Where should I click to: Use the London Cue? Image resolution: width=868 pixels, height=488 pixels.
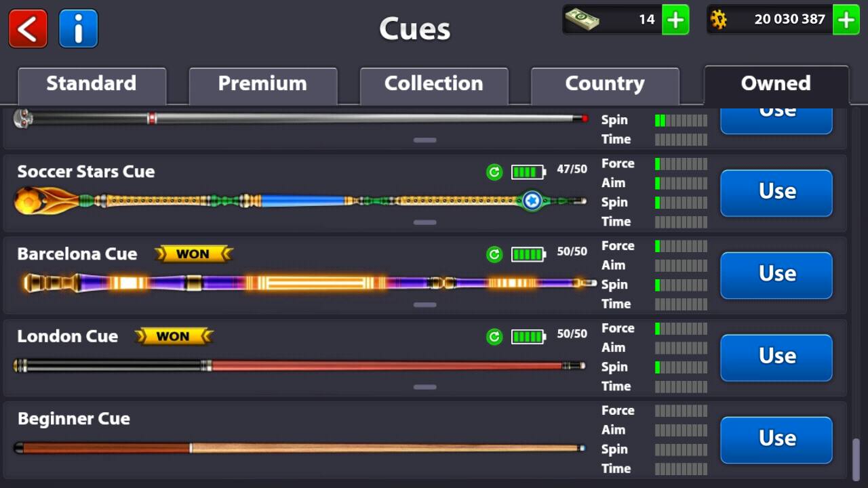(x=776, y=357)
